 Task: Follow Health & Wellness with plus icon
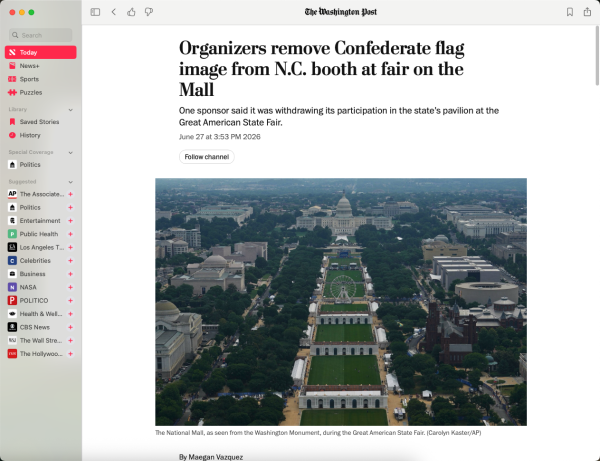tap(70, 314)
